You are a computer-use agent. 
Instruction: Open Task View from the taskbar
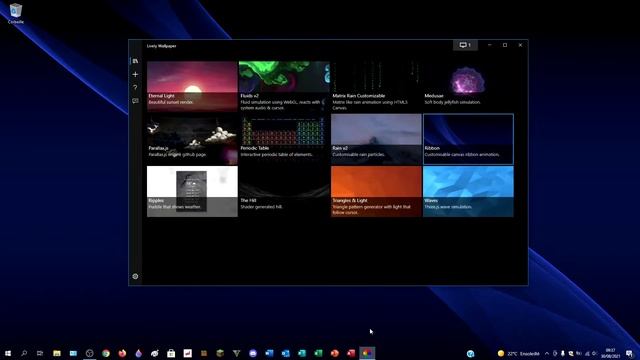tap(40, 353)
